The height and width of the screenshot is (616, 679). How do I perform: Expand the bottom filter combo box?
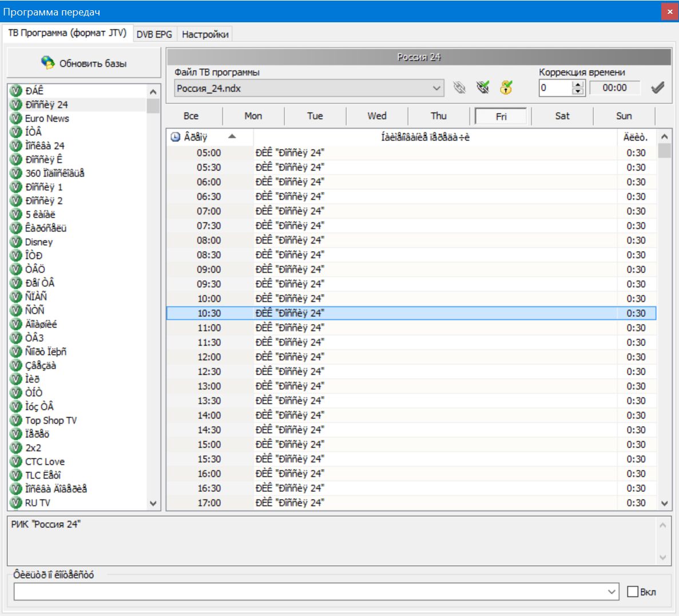pyautogui.click(x=612, y=592)
